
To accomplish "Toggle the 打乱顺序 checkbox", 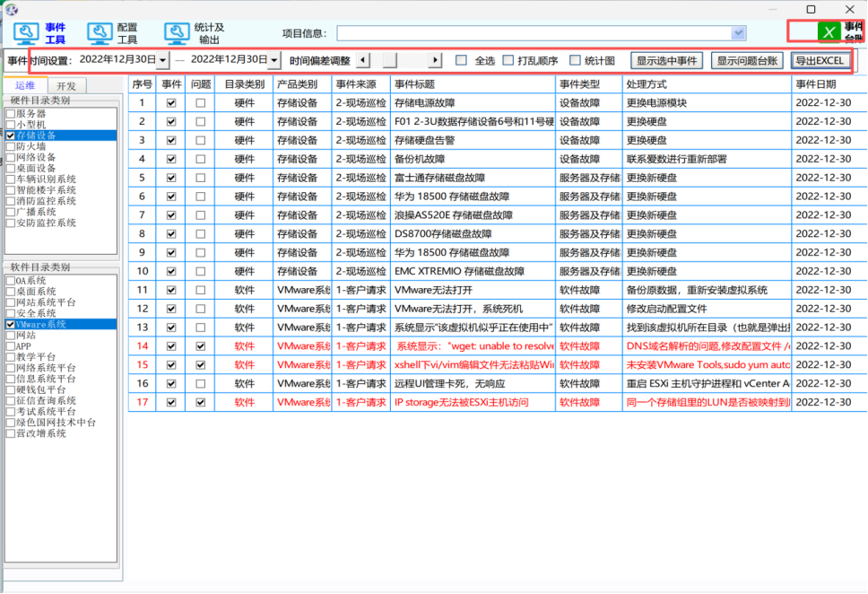I will (508, 61).
